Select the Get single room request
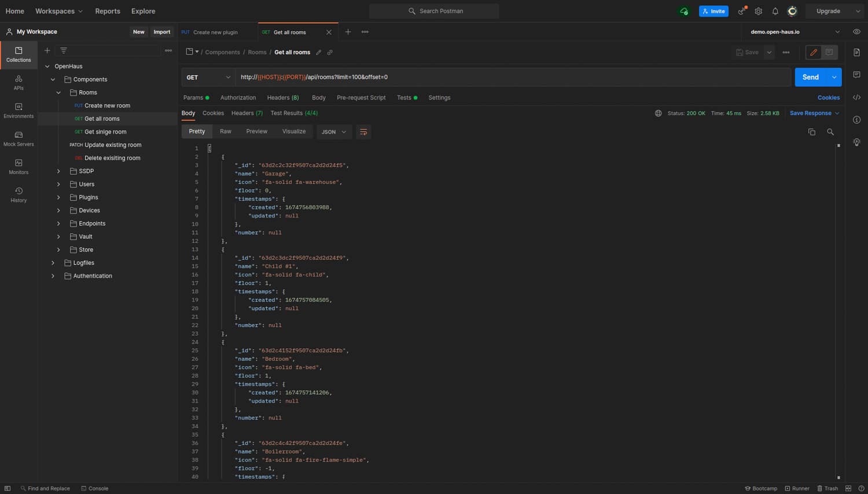 coord(105,132)
